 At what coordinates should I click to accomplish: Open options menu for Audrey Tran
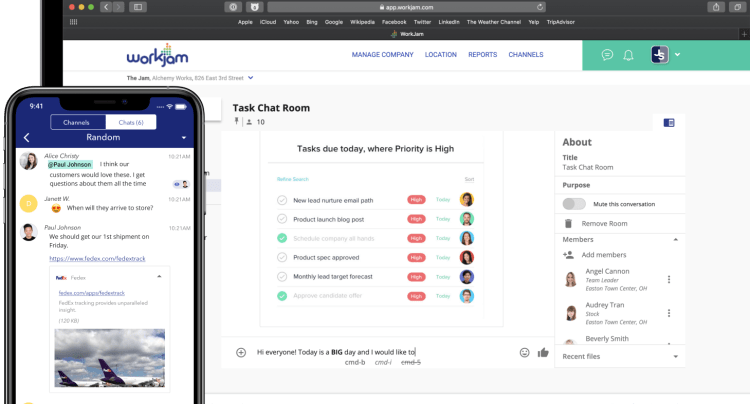(669, 313)
